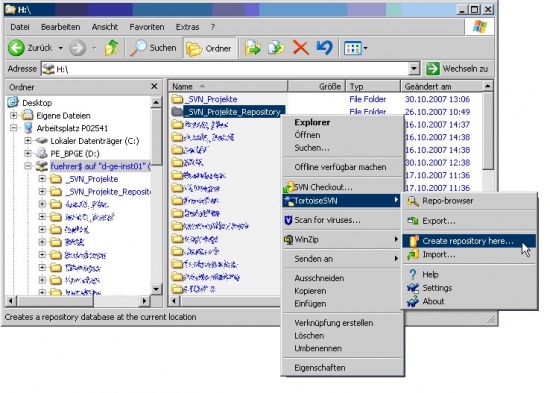The width and height of the screenshot is (550, 393).
Task: Open the Ansicht menu
Action: click(x=105, y=27)
